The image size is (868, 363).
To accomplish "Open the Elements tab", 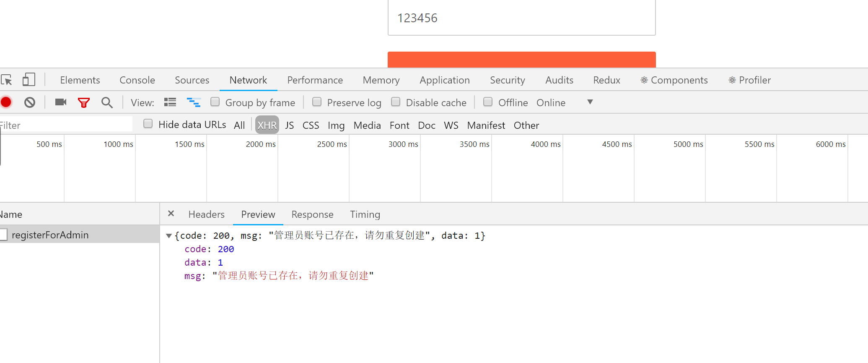I will (80, 80).
